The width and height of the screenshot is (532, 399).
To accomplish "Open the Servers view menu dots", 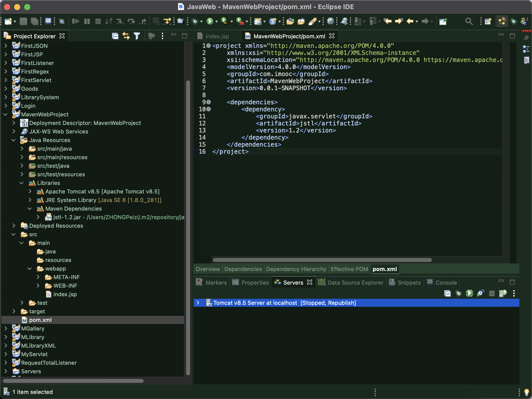I will (x=514, y=293).
